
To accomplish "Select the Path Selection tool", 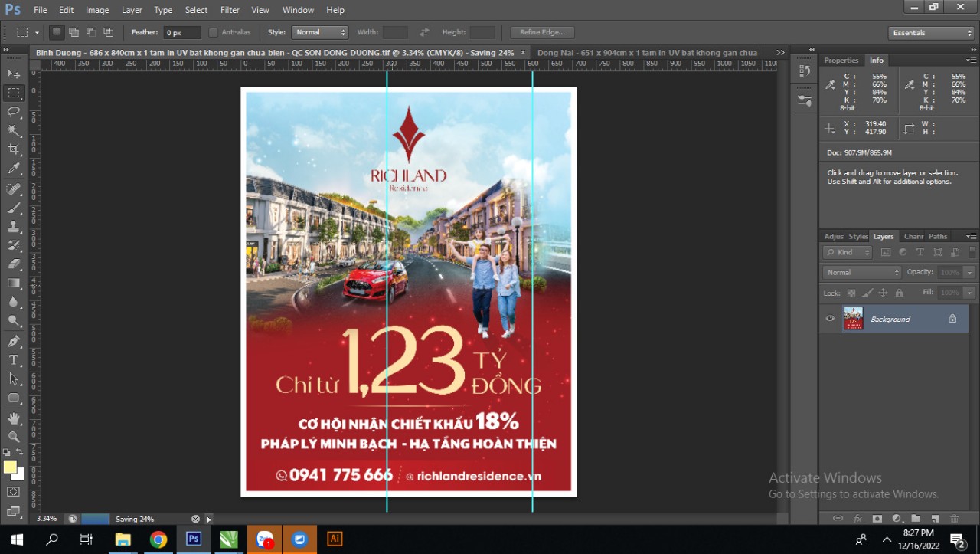I will tap(14, 379).
